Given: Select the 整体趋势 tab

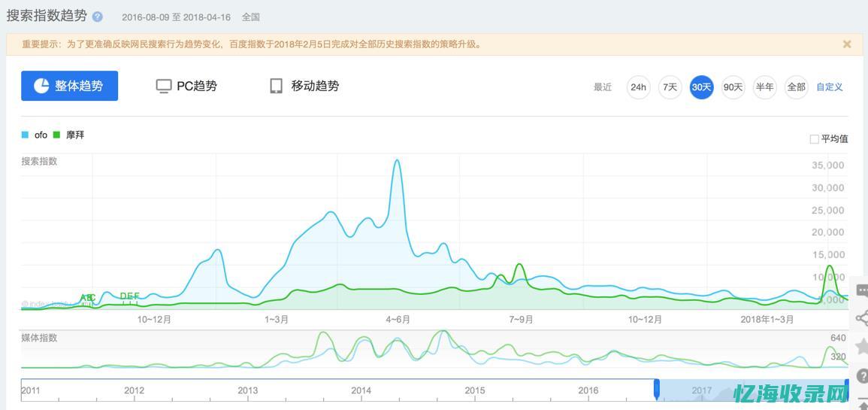Looking at the screenshot, I should pos(69,86).
